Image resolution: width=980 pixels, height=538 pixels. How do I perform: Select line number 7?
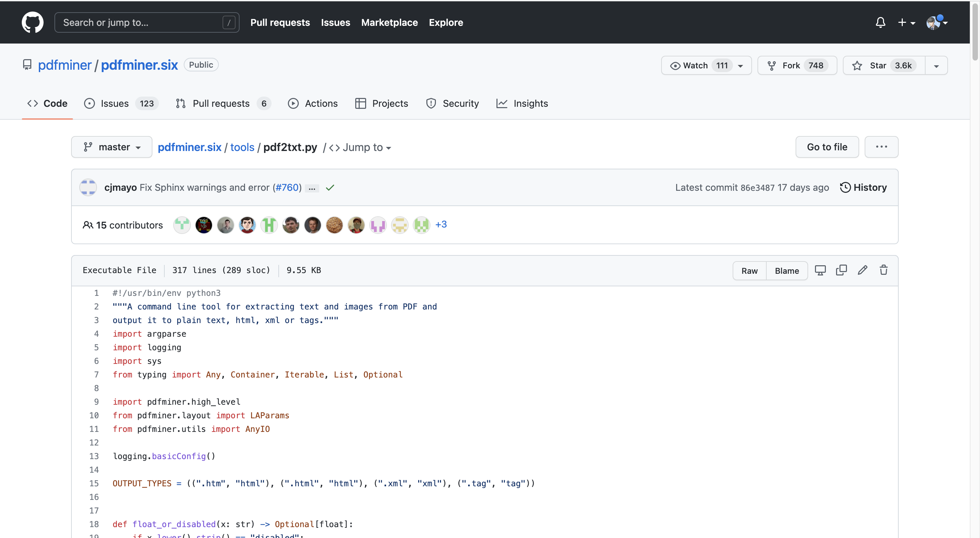pyautogui.click(x=96, y=375)
